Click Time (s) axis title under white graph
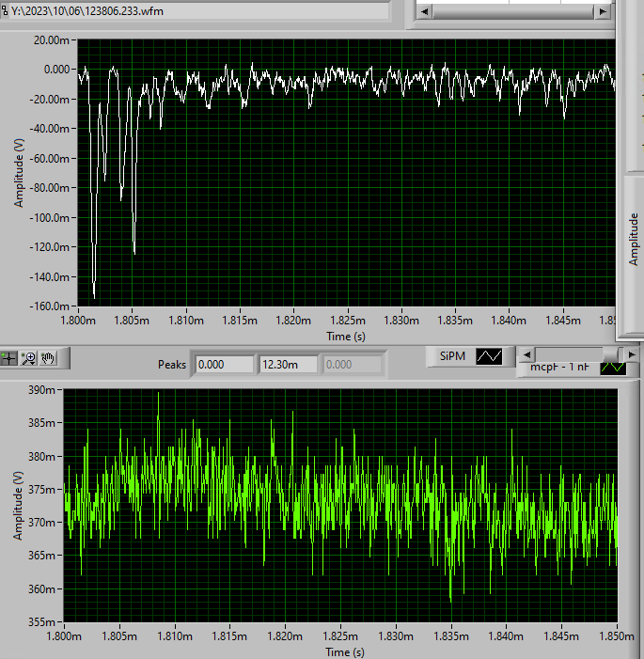This screenshot has width=644, height=659. pos(346,337)
